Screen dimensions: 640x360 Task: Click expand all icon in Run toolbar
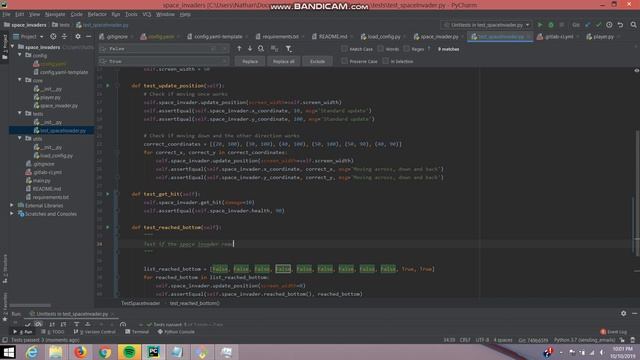pyautogui.click(x=76, y=324)
